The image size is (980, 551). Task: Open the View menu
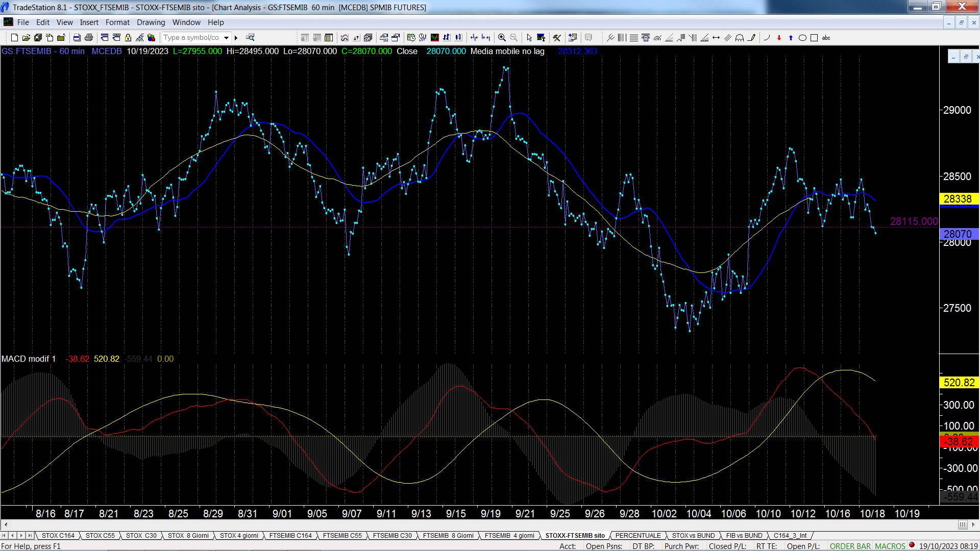(x=64, y=22)
